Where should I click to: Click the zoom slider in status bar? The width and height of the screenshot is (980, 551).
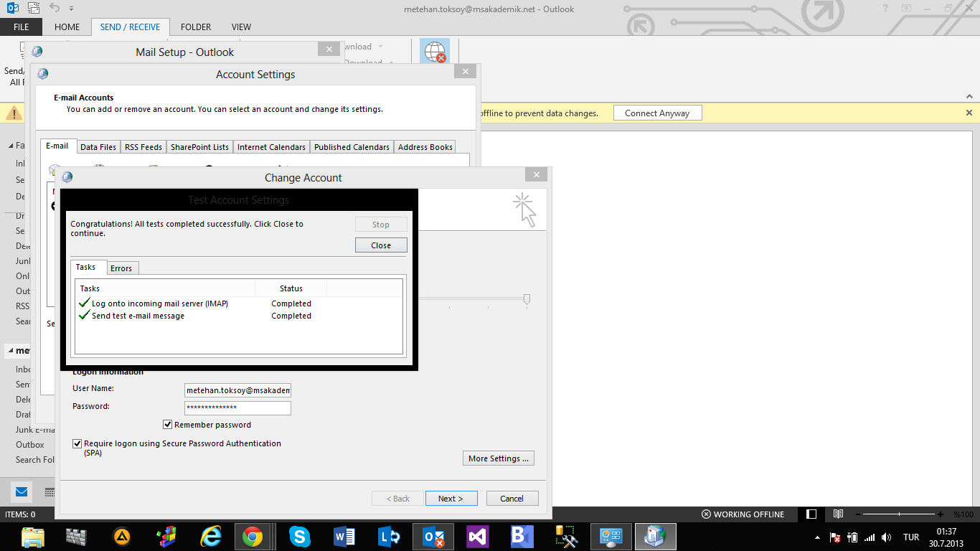pyautogui.click(x=900, y=514)
